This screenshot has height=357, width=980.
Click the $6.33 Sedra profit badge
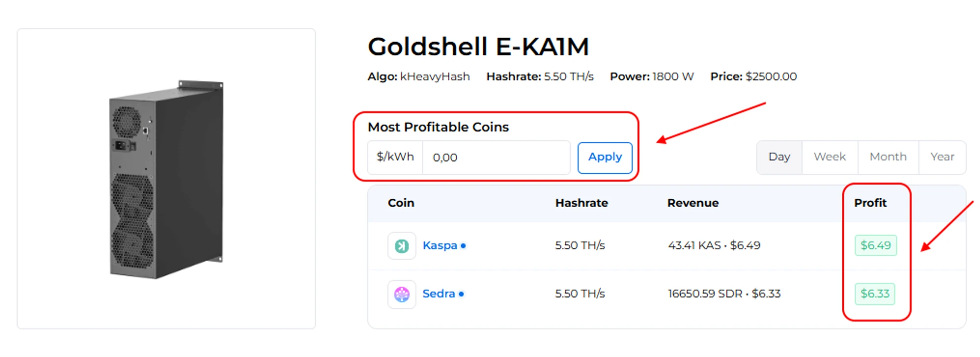pyautogui.click(x=875, y=294)
